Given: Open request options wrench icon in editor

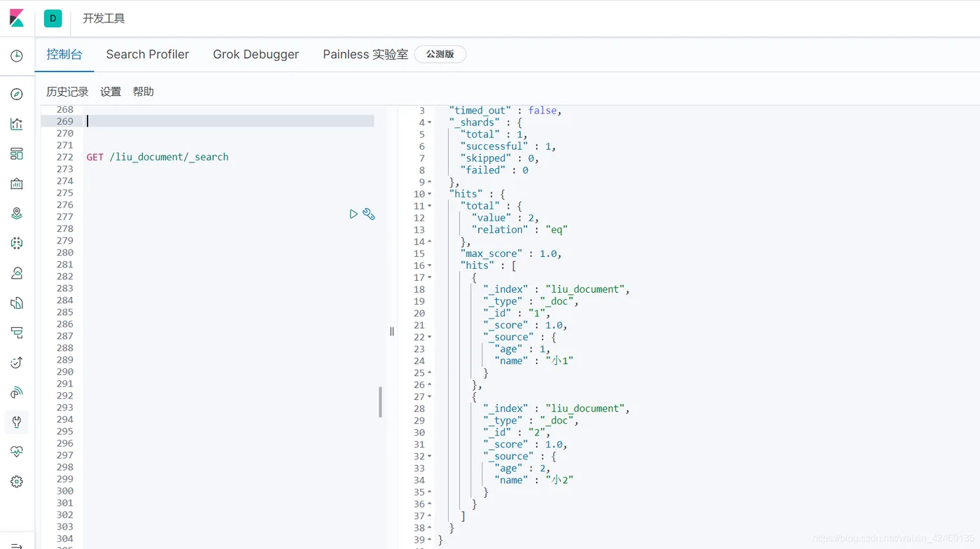Looking at the screenshot, I should [369, 214].
